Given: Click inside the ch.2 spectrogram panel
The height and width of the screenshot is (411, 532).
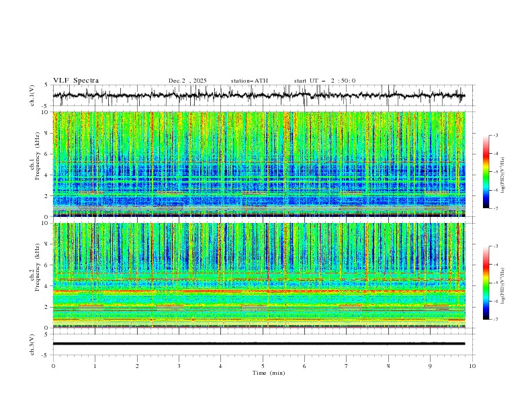Looking at the screenshot, I should pos(259,275).
